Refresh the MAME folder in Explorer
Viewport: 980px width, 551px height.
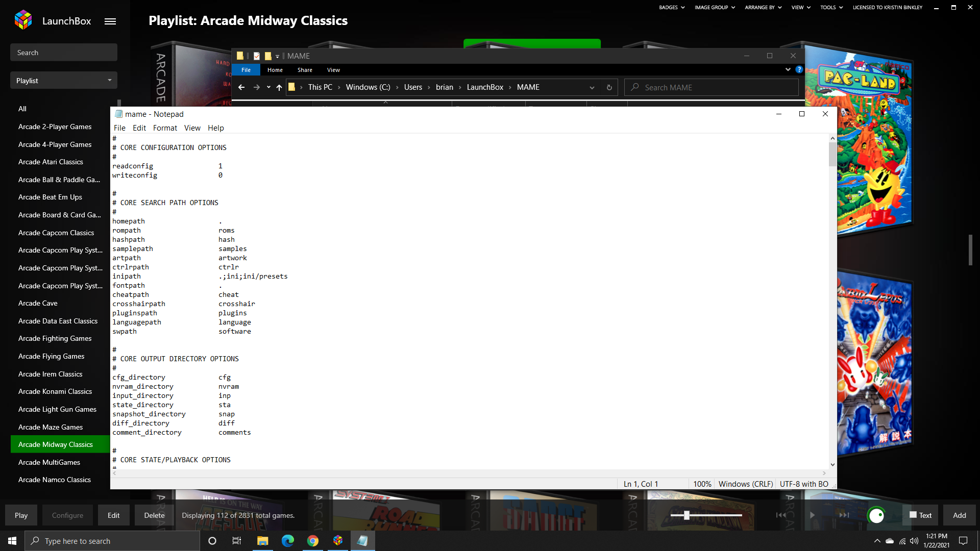click(609, 87)
